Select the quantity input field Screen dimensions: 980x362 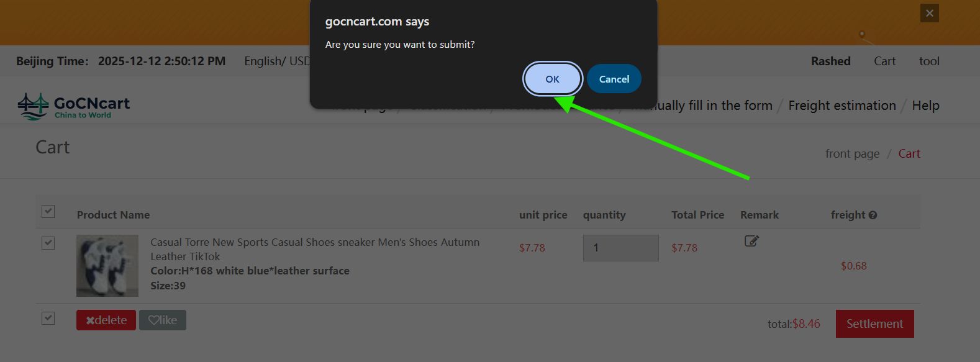pos(620,247)
